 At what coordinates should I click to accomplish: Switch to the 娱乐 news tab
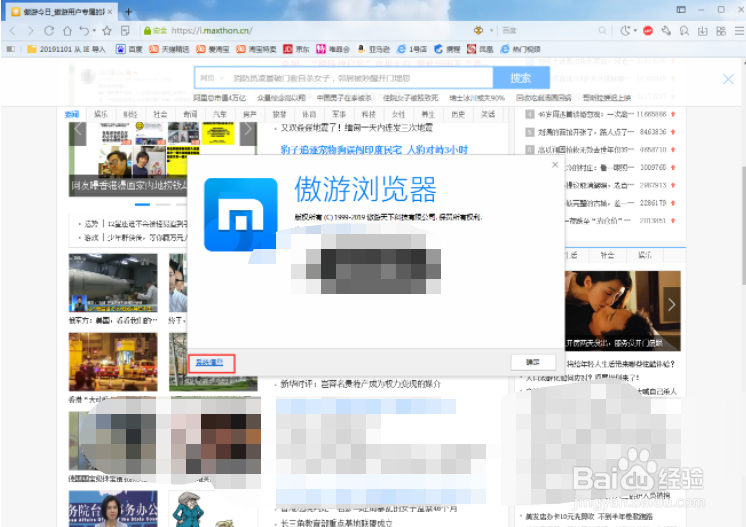coord(101,114)
